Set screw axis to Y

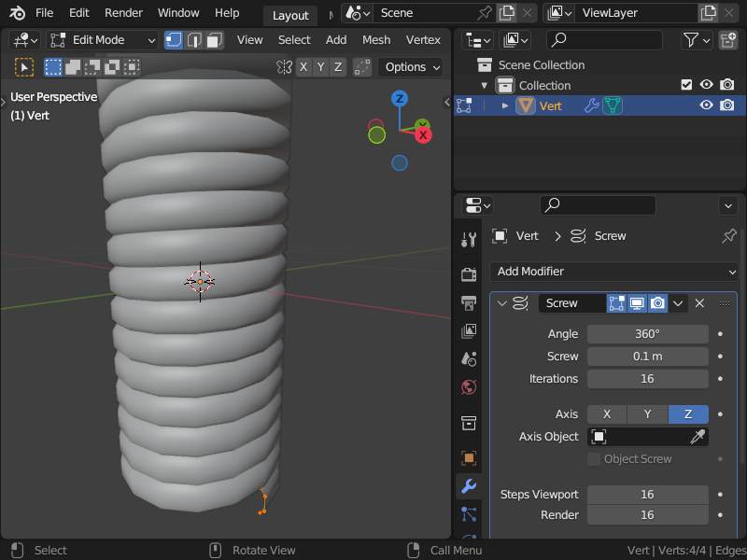[x=647, y=414]
